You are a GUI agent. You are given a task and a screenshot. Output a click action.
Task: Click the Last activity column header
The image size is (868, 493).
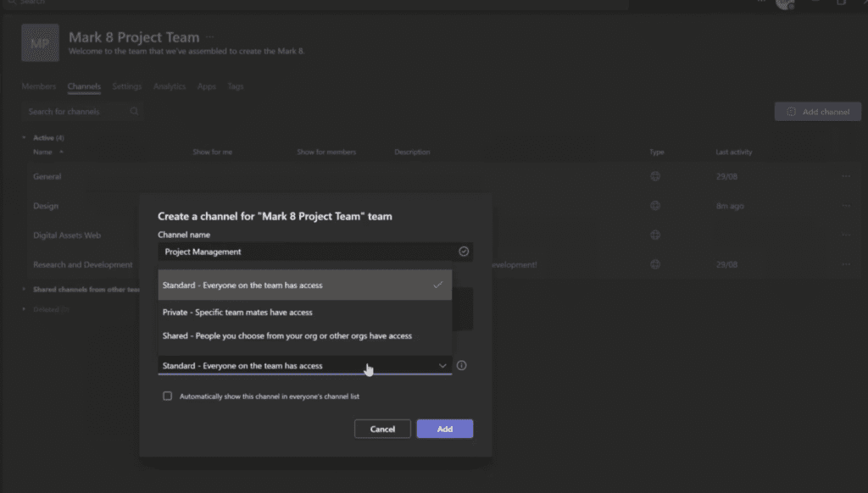734,152
